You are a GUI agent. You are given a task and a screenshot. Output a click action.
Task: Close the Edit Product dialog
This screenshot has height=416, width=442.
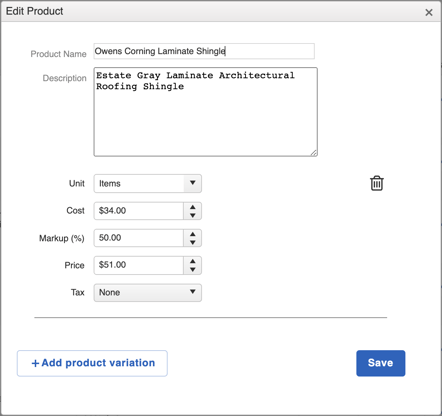tap(429, 12)
